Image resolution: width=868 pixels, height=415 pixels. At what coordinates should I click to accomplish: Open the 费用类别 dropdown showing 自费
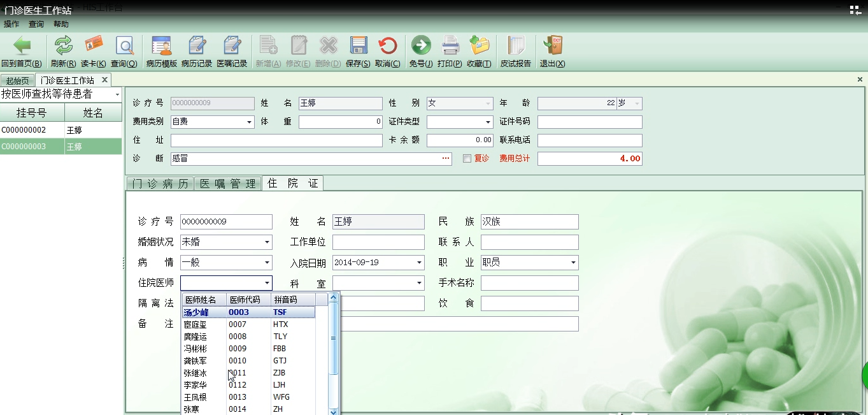point(250,122)
